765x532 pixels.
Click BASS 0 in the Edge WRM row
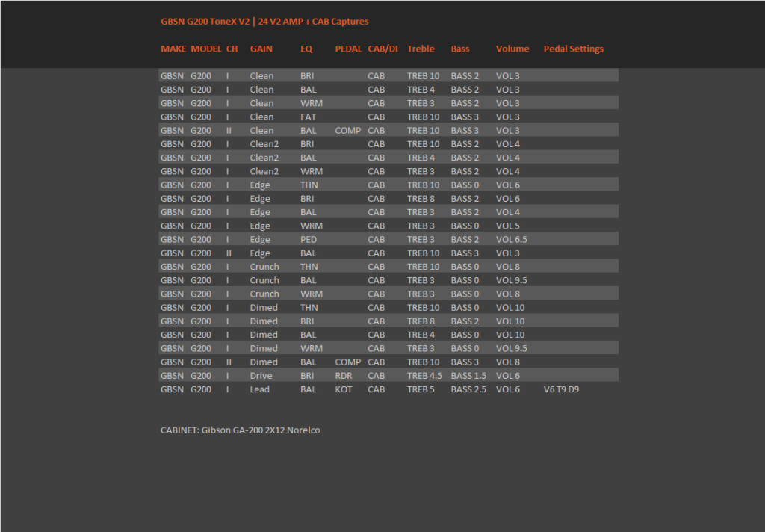[x=465, y=226]
